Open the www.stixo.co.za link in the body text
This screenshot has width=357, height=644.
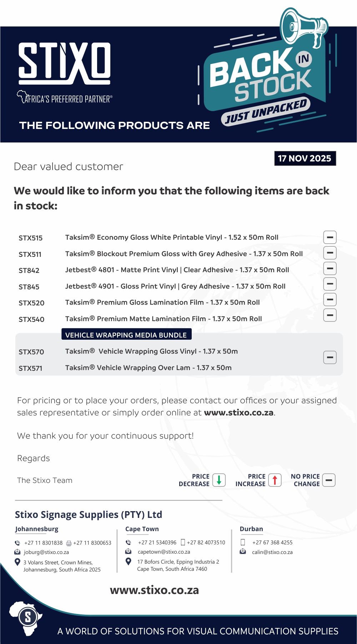(x=239, y=413)
